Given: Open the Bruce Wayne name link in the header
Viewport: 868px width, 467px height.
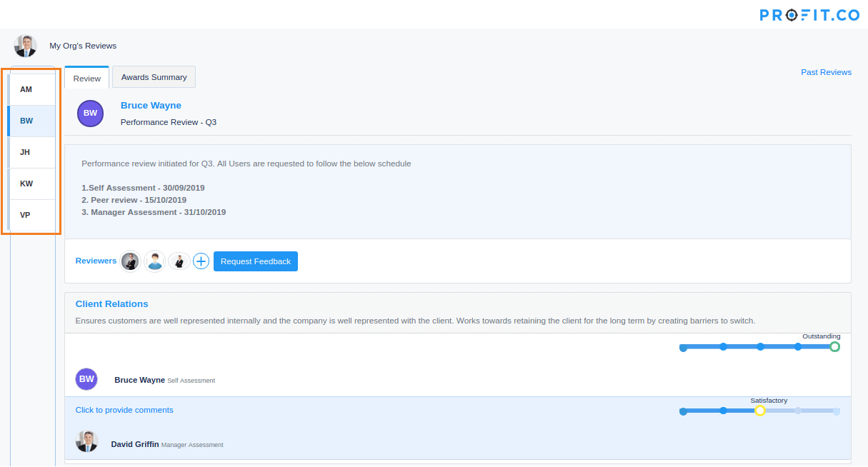Looking at the screenshot, I should (151, 106).
